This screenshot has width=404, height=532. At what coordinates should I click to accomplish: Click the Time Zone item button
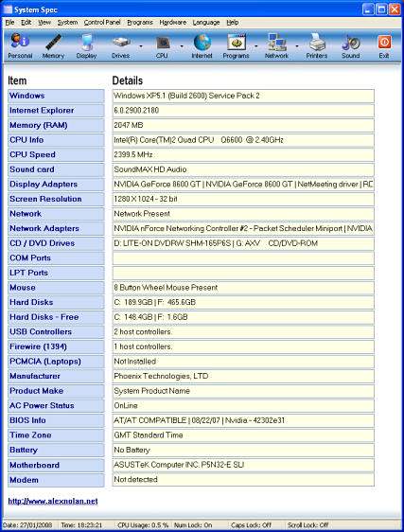pyautogui.click(x=56, y=435)
